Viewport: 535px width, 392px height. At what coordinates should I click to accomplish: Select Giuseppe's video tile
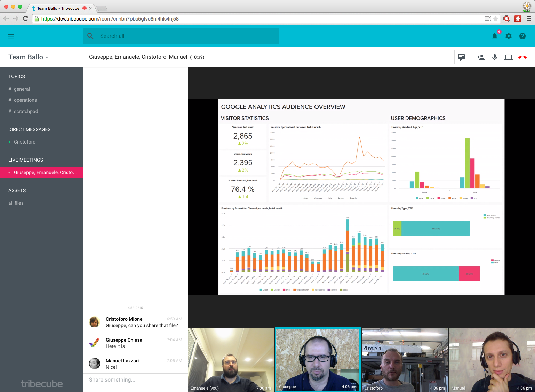pyautogui.click(x=318, y=360)
